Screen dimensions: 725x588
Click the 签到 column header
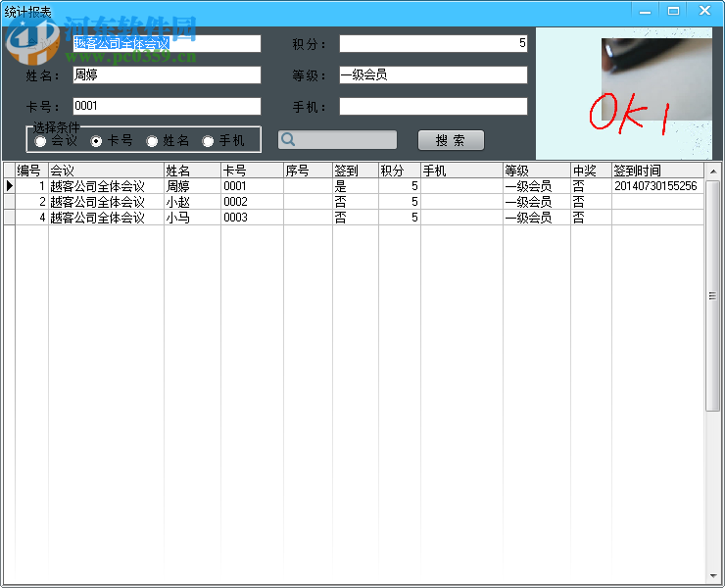pos(356,171)
